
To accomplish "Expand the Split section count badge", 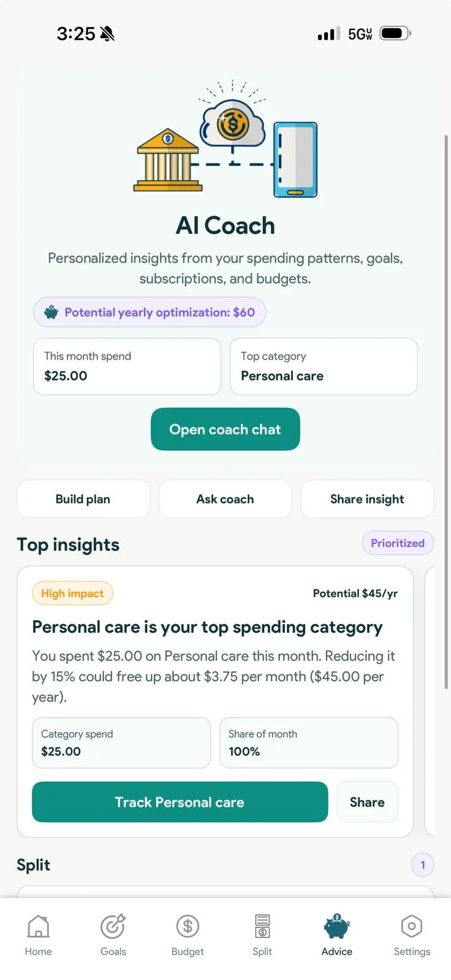I will coord(423,865).
